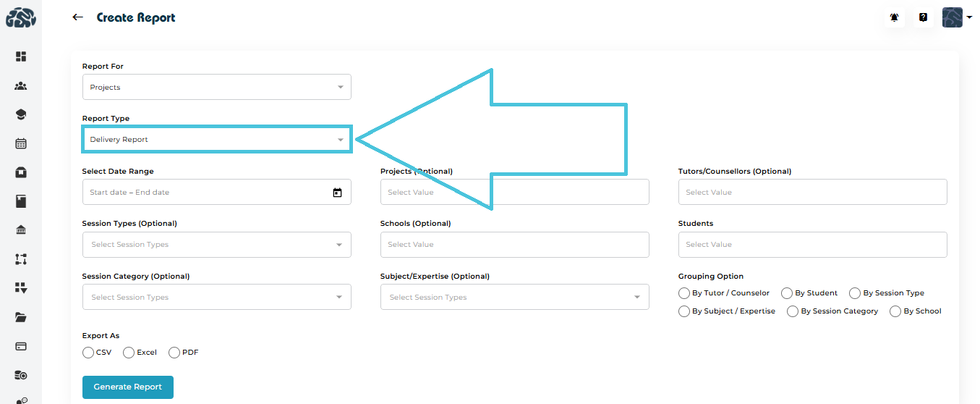Image resolution: width=980 pixels, height=404 pixels.
Task: Open the calendar icon in sidebar
Action: 21,143
